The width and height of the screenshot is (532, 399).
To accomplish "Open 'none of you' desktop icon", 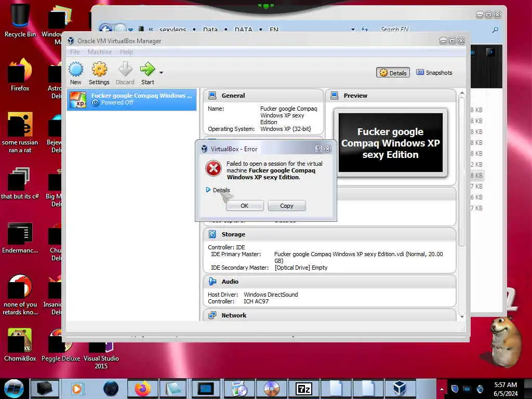I will coord(20,295).
